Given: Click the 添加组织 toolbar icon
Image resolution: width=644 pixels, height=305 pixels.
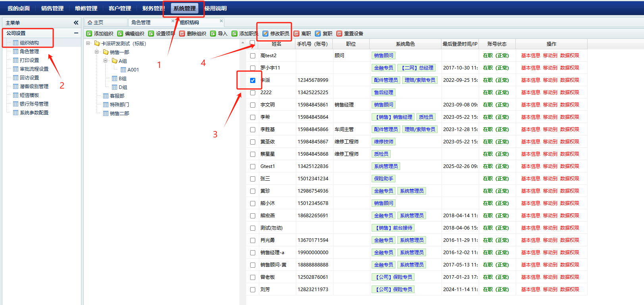Looking at the screenshot, I should 89,34.
